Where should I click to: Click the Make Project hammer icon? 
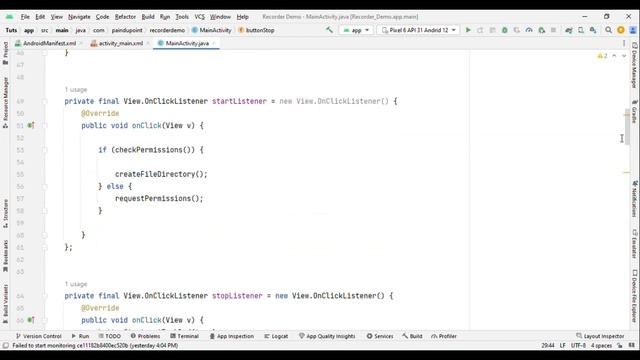point(329,30)
